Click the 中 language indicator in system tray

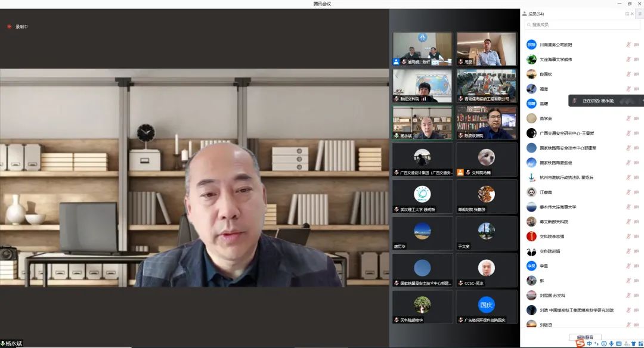[x=589, y=343]
